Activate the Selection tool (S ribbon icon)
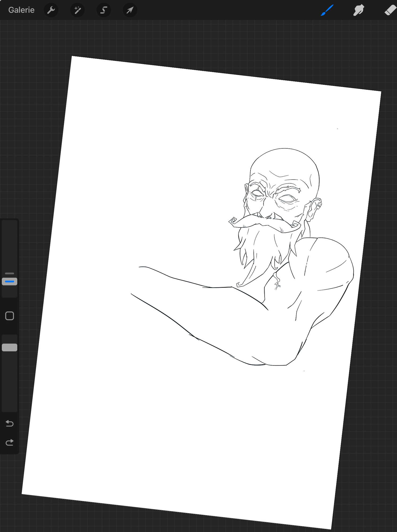The image size is (397, 532). coord(104,10)
